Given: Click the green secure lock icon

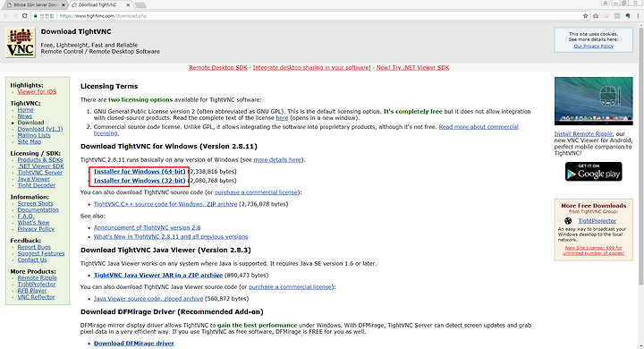Looking at the screenshot, I should [36, 15].
